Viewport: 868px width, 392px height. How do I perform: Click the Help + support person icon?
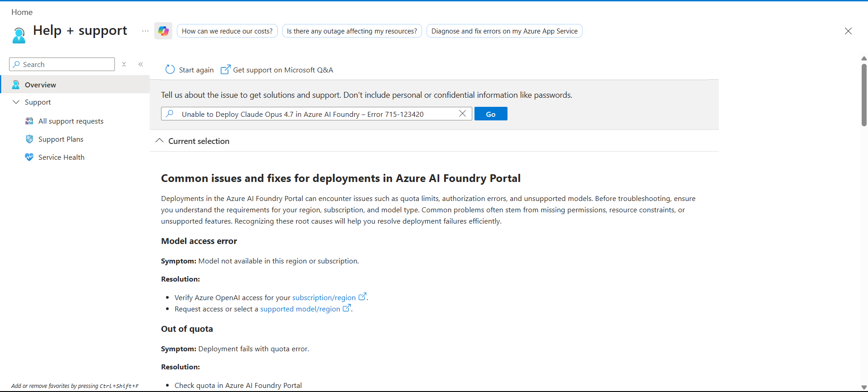tap(19, 35)
